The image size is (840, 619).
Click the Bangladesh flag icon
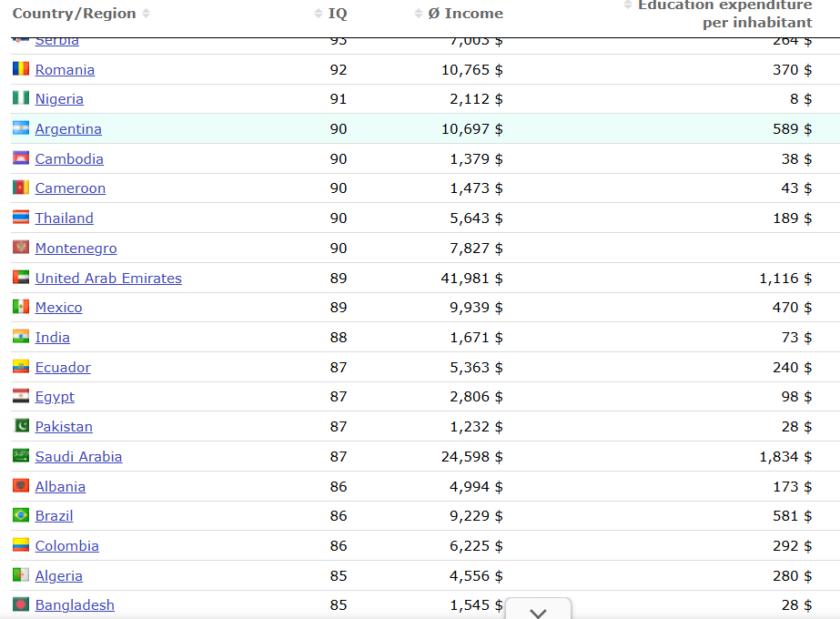point(21,604)
